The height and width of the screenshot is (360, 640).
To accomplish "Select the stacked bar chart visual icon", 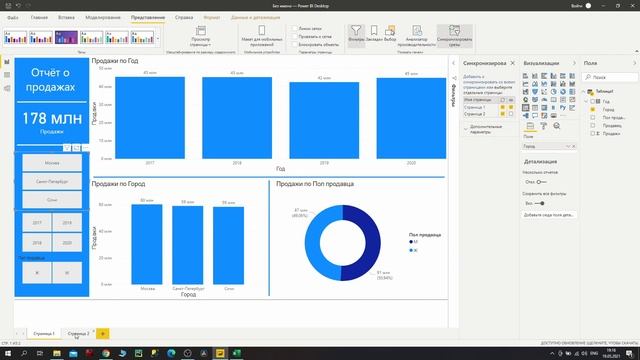I will [526, 76].
